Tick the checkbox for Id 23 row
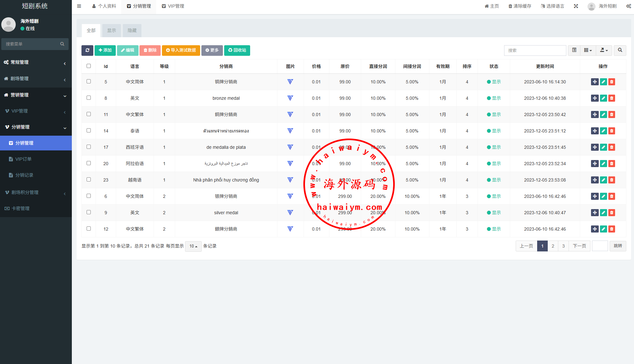This screenshot has height=364, width=634. point(89,180)
